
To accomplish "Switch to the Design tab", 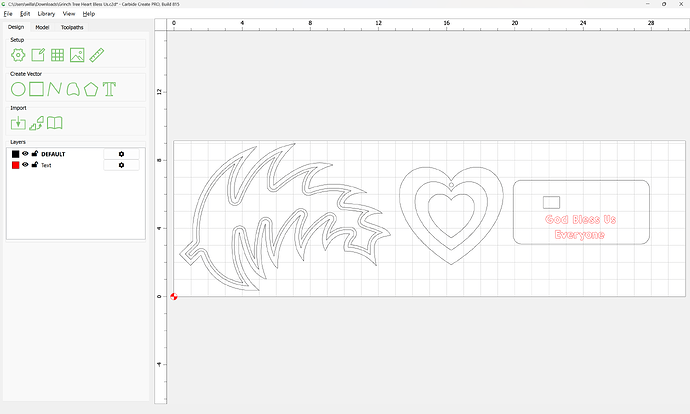I will click(x=16, y=27).
